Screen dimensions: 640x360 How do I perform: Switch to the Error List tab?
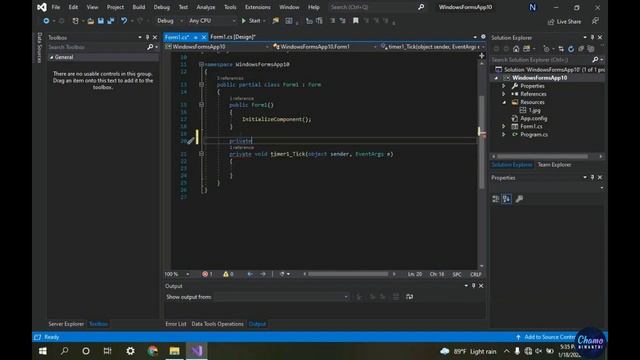point(176,324)
